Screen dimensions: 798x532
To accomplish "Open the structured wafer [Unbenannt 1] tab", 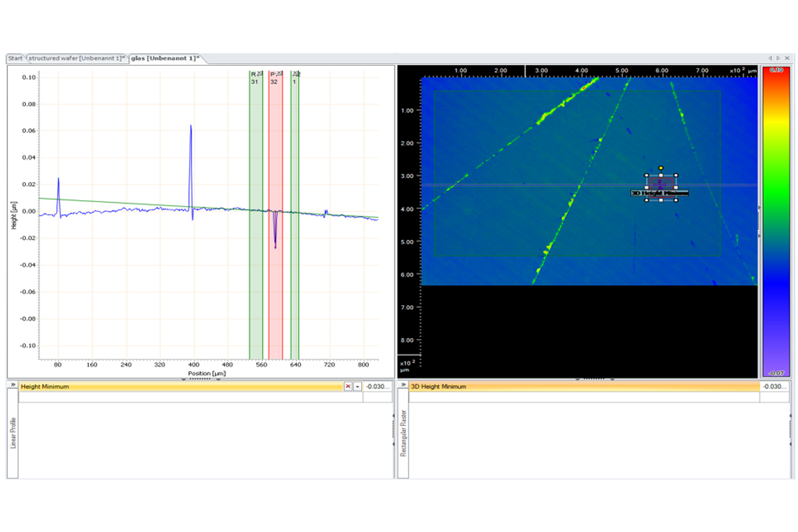I will point(76,59).
